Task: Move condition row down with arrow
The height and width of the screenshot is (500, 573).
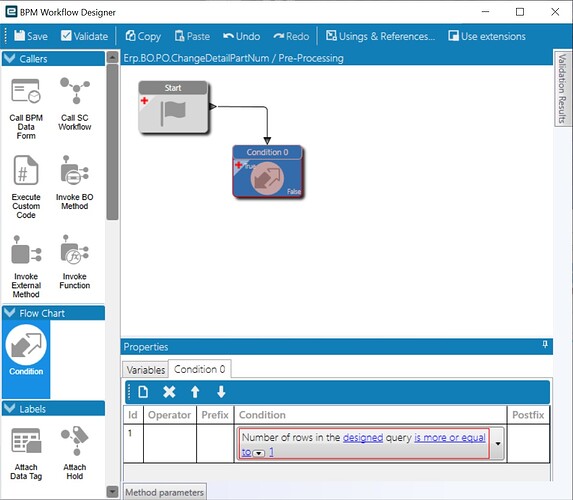Action: 221,392
